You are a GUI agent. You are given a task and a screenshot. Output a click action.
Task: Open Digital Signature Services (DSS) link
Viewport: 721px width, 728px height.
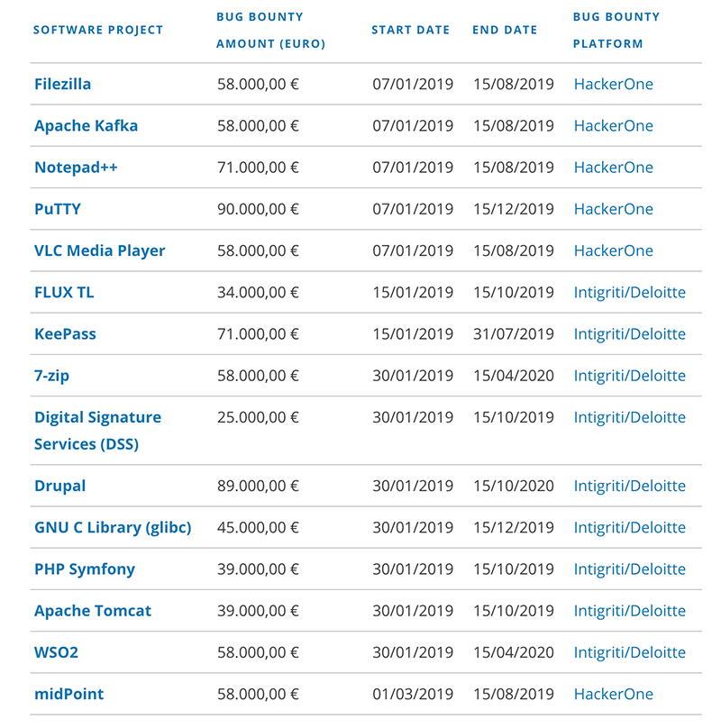(x=97, y=431)
